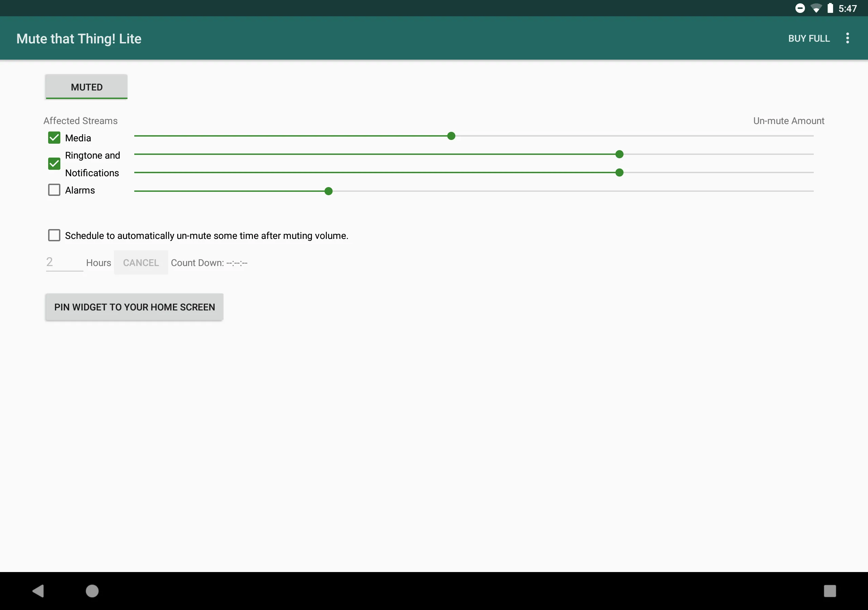Toggle the Media stream checkbox
The width and height of the screenshot is (868, 610).
pos(54,138)
